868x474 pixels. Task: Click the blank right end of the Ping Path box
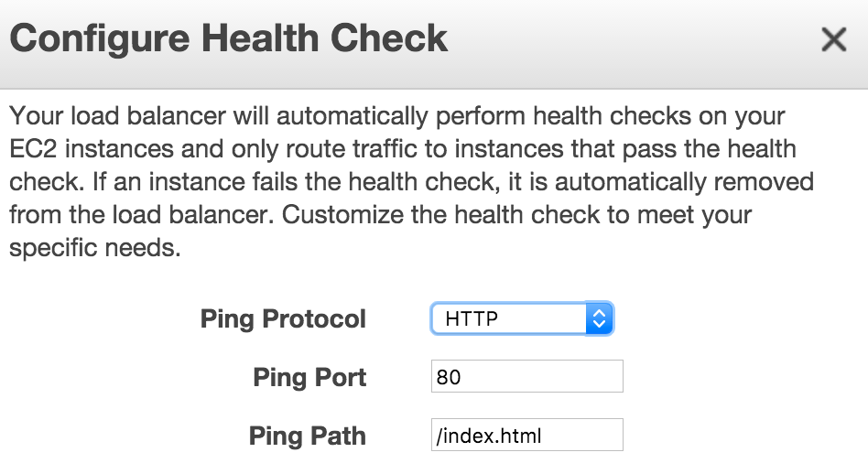click(595, 435)
